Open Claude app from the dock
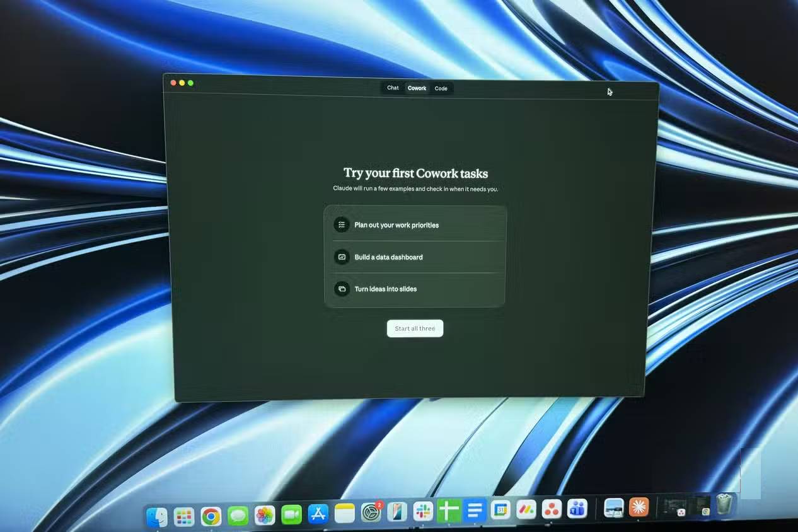 [639, 507]
